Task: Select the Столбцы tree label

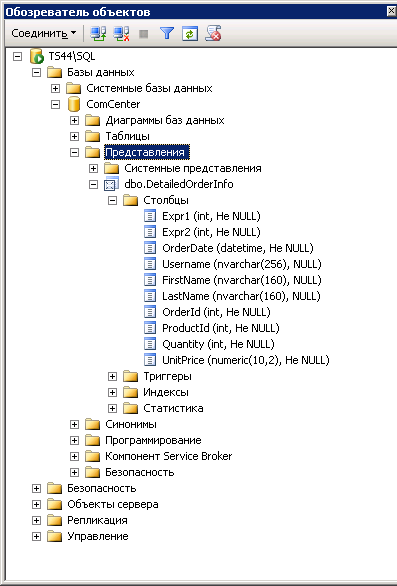Action: point(166,201)
